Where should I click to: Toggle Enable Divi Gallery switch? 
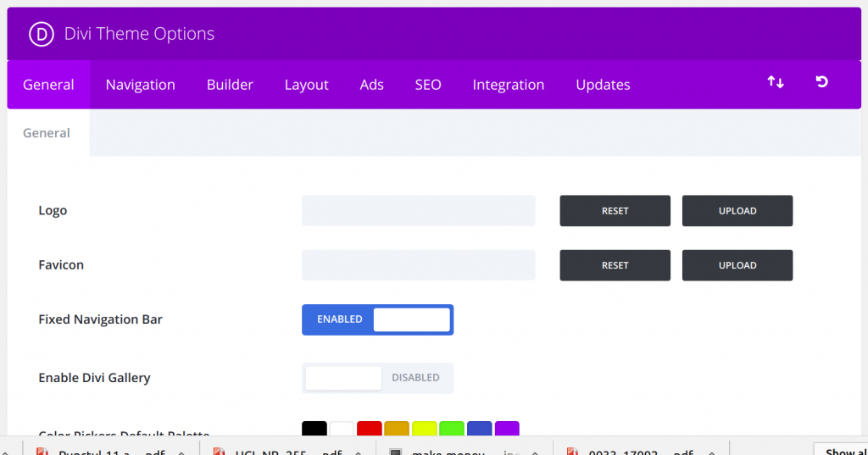(377, 378)
